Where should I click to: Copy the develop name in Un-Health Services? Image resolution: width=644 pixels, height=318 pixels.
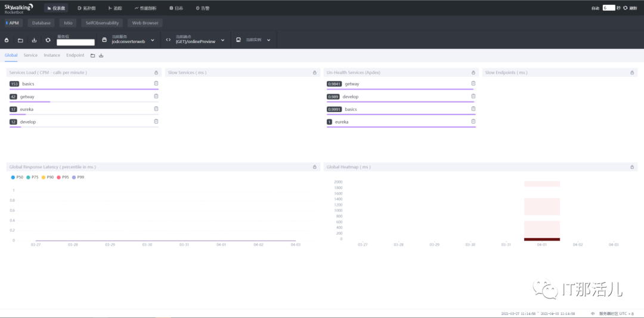click(473, 96)
